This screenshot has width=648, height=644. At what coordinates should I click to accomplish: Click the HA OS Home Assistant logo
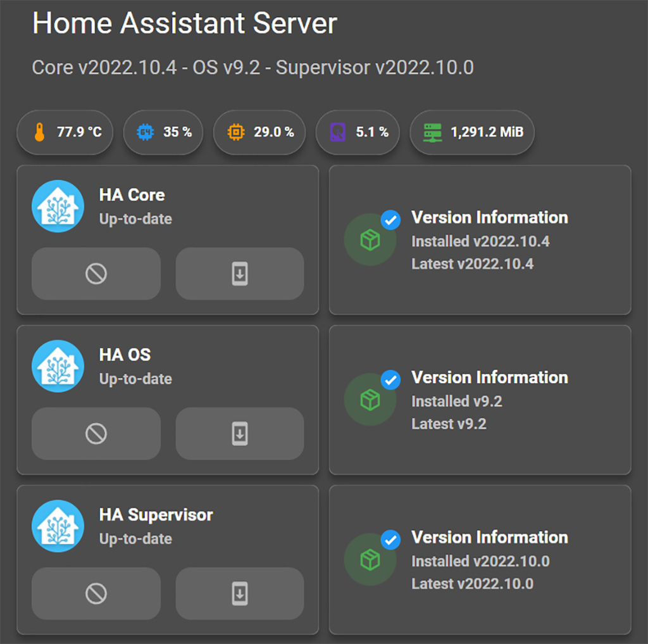(x=58, y=366)
